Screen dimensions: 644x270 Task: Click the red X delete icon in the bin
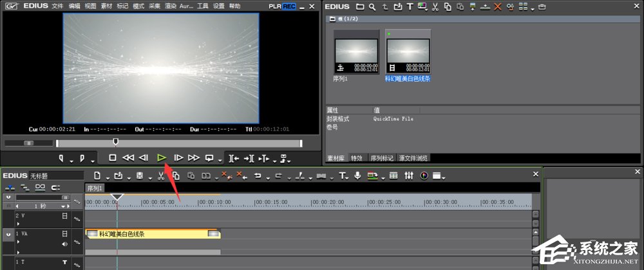pyautogui.click(x=497, y=7)
